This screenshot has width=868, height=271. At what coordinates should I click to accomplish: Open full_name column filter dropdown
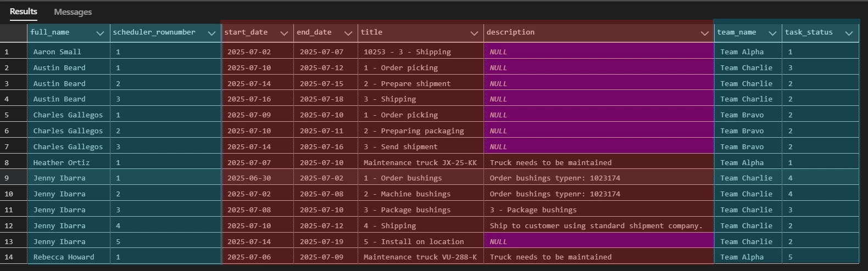pos(100,33)
